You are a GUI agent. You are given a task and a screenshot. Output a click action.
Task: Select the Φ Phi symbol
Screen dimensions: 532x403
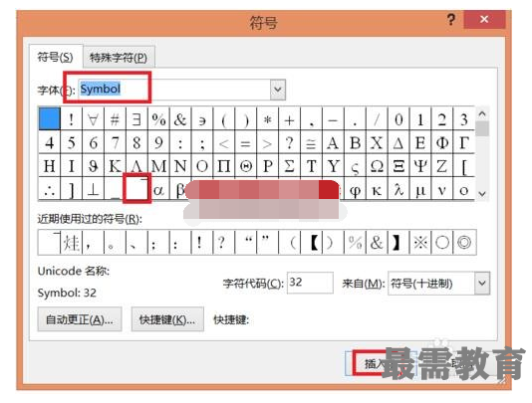point(442,142)
